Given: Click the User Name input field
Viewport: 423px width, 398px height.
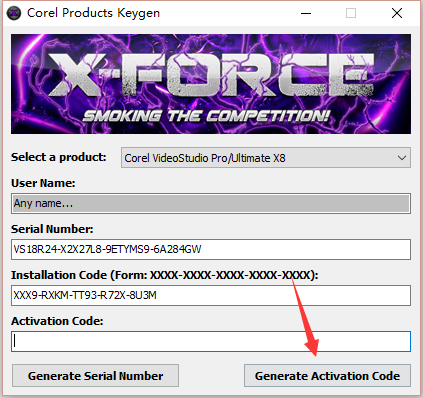Looking at the screenshot, I should click(x=211, y=203).
